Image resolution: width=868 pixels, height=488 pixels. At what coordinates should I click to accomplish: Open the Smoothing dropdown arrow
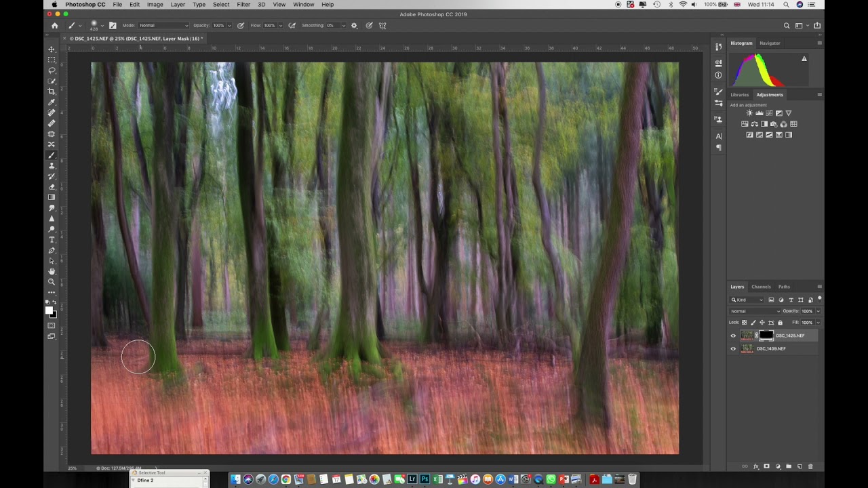[344, 26]
